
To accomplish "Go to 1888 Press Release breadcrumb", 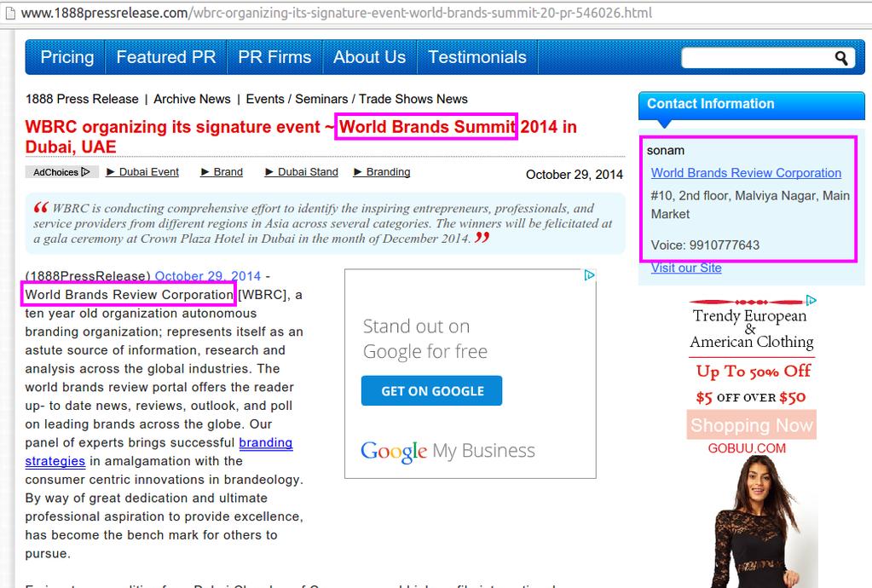I will click(82, 99).
